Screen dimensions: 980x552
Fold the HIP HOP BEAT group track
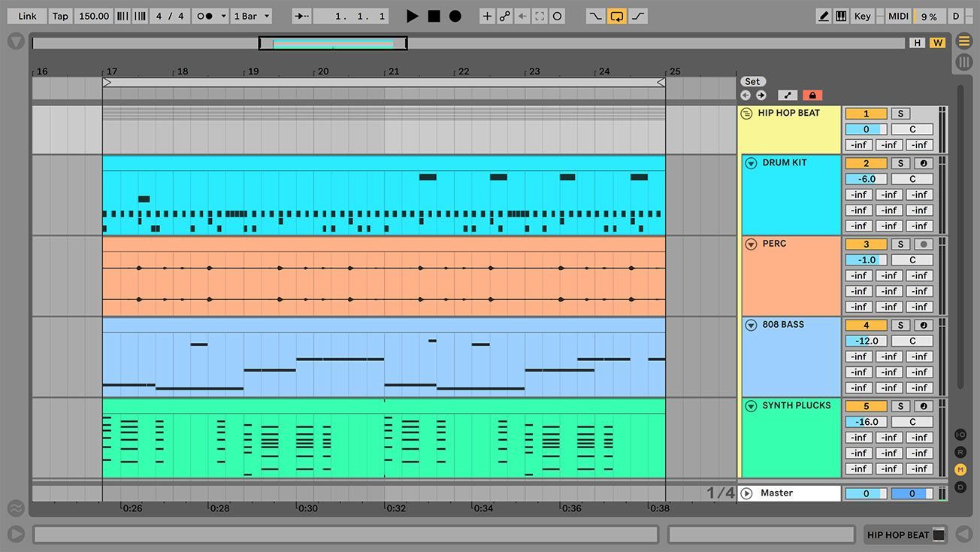746,114
